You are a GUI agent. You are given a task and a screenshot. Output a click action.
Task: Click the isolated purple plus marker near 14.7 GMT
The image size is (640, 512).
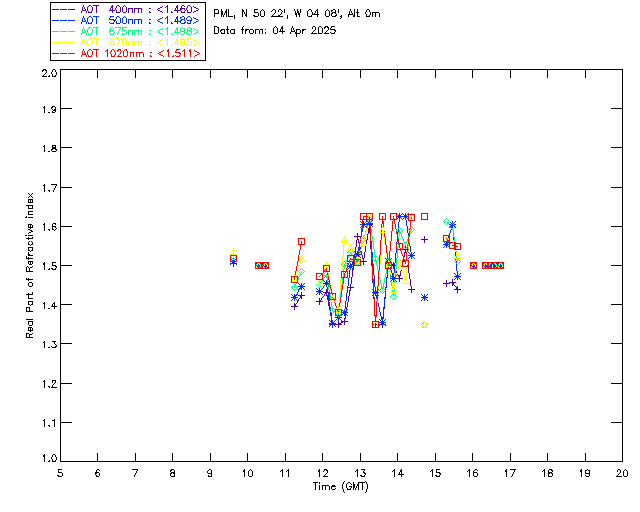point(424,239)
